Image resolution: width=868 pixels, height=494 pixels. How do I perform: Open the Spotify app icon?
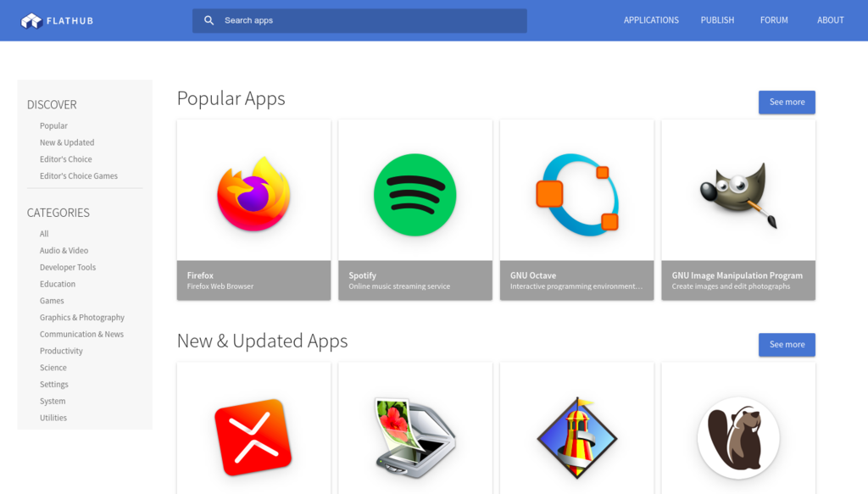[x=415, y=195]
